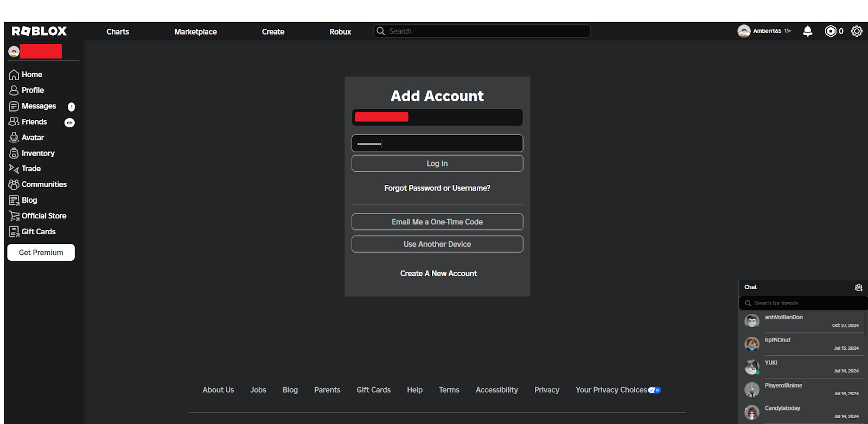Click Forgot Password or Username link

[437, 188]
